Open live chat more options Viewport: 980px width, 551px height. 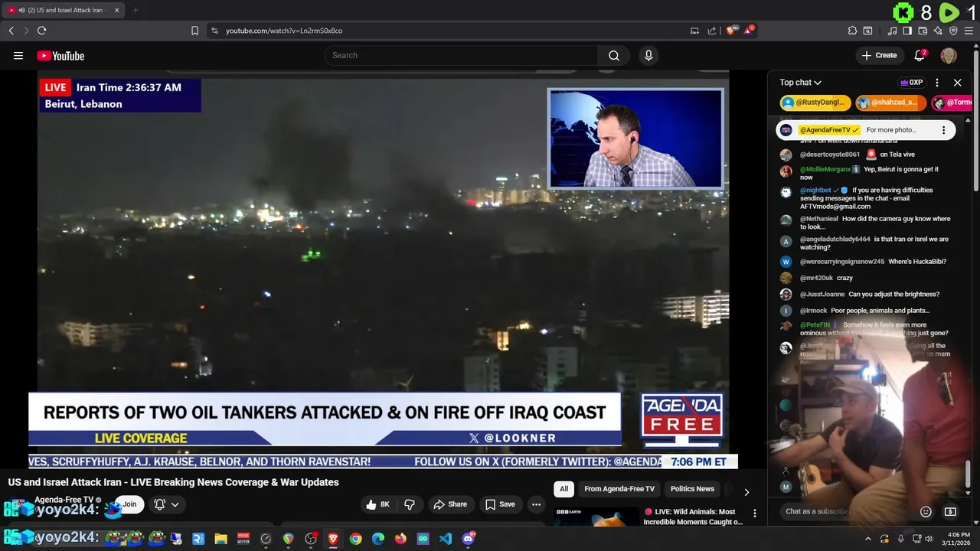point(937,83)
